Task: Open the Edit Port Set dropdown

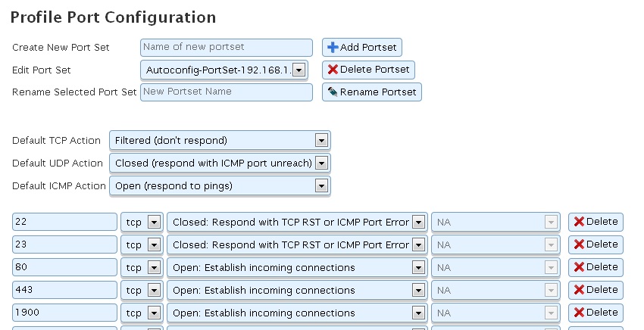Action: pyautogui.click(x=224, y=70)
